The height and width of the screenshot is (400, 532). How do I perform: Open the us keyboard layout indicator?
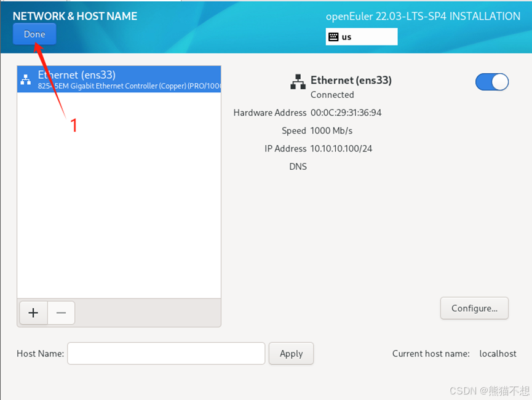coord(362,37)
